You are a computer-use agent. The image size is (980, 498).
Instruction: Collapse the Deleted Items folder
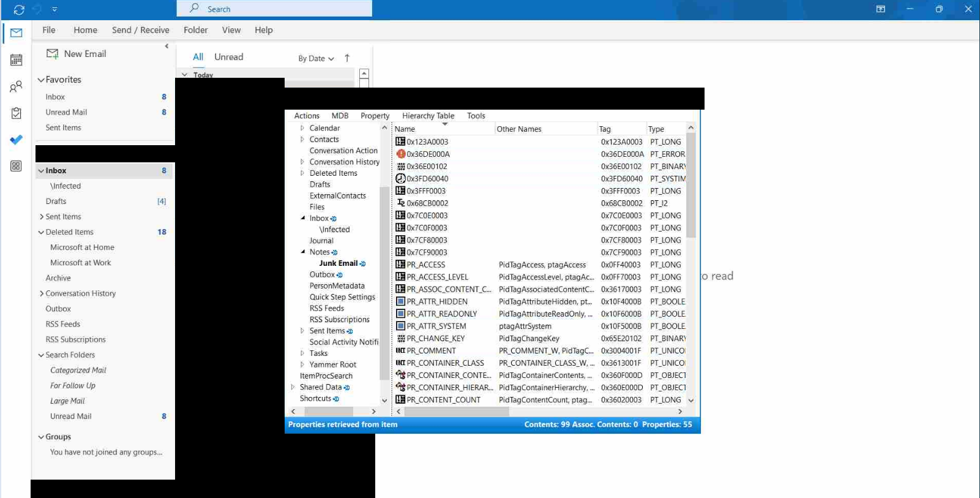41,232
